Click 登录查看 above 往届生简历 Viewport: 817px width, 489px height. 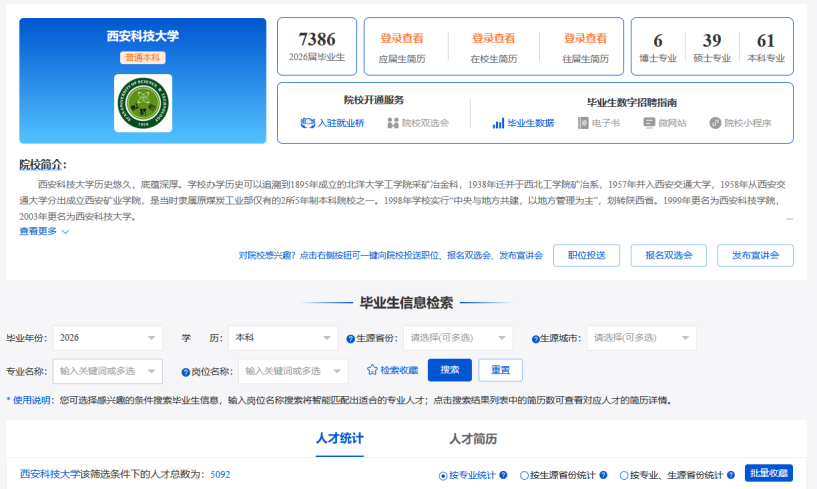point(585,38)
